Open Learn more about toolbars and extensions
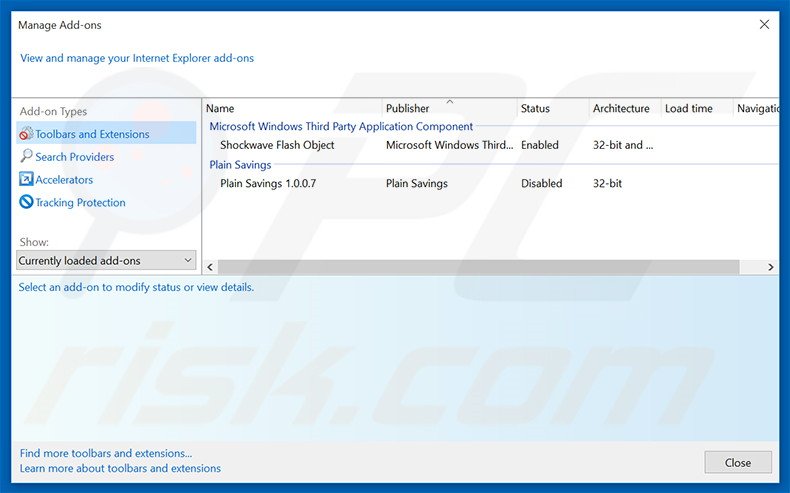This screenshot has width=790, height=493. [120, 468]
